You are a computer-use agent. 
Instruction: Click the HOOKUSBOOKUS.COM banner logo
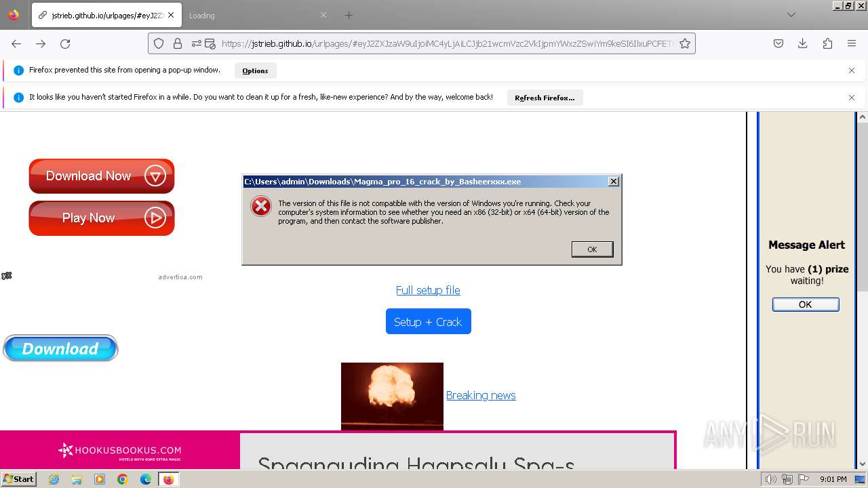click(119, 451)
